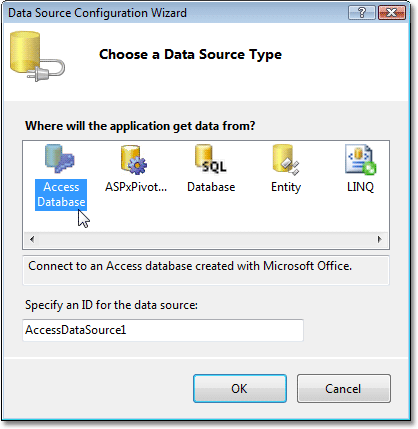
Task: Click the horizontal scrollbar track
Action: tap(206, 239)
